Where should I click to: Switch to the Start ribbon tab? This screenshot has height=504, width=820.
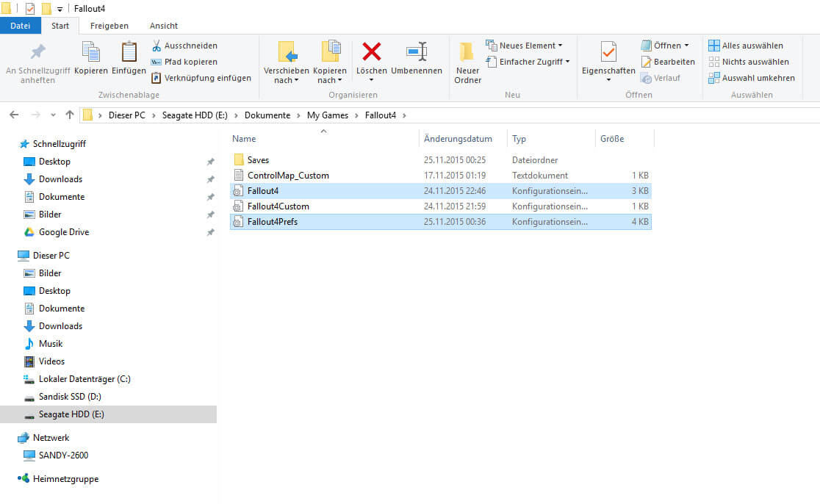tap(60, 26)
